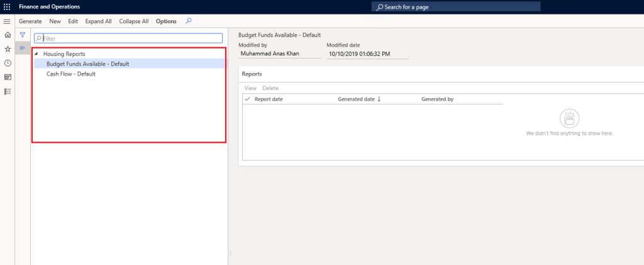Open the Options menu
The image size is (644, 265).
pyautogui.click(x=166, y=21)
